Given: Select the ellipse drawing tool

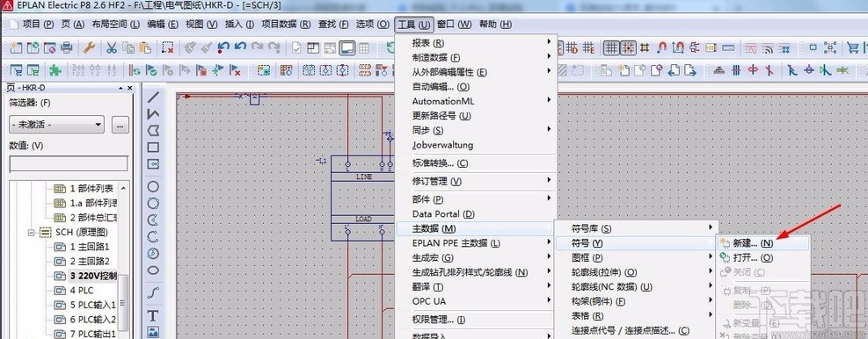Looking at the screenshot, I should point(153,270).
